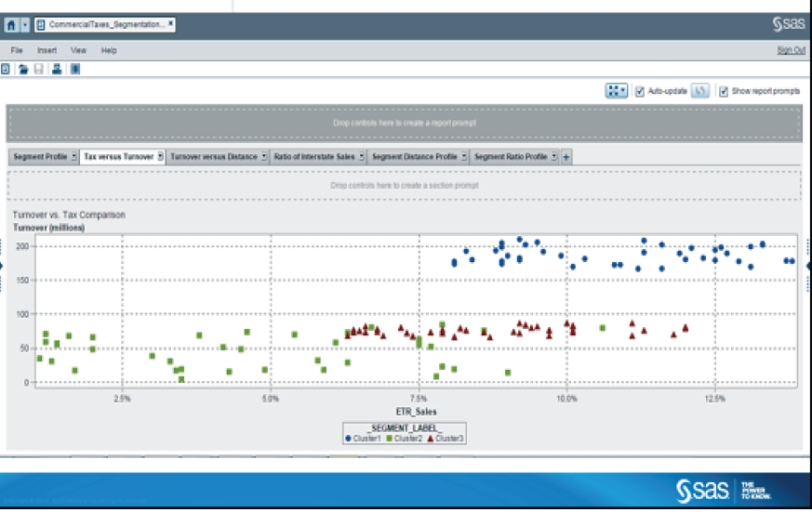Open the Segment Profile tab dropdown arrow
The image size is (812, 512).
[x=73, y=157]
